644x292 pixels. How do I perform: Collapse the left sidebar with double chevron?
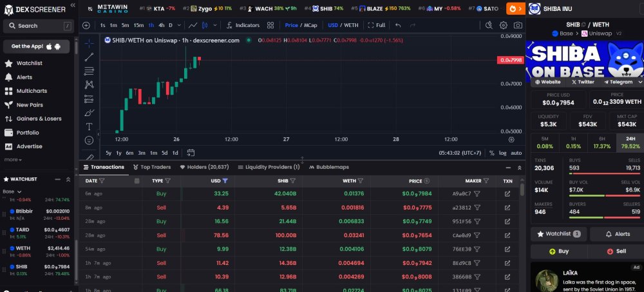tap(73, 5)
